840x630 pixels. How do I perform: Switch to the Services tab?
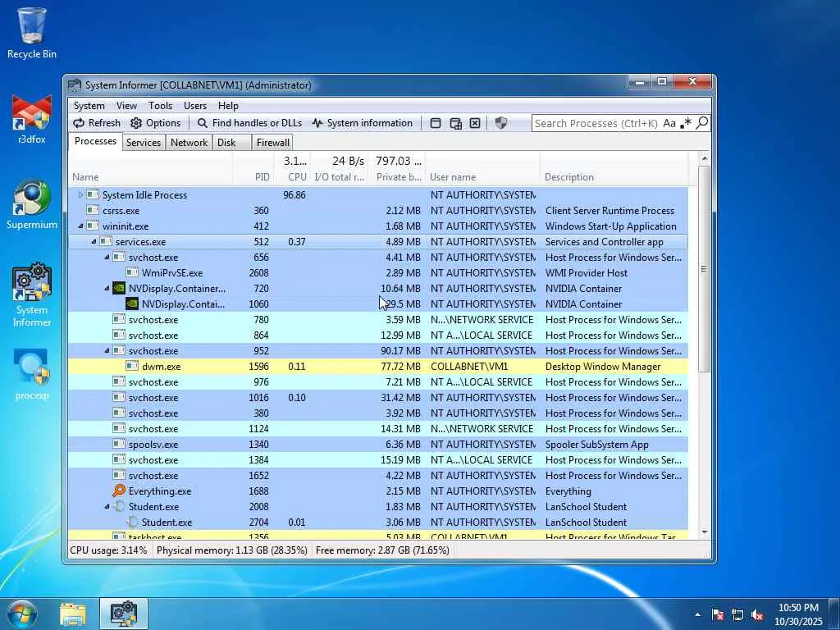pos(144,143)
